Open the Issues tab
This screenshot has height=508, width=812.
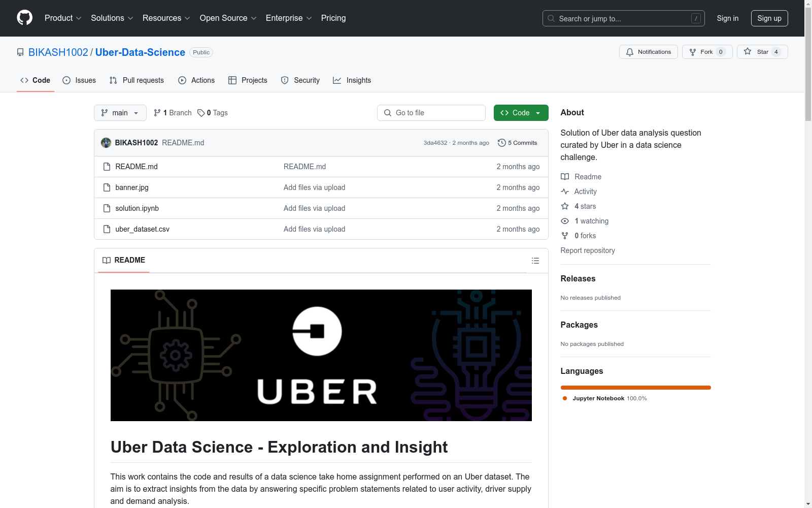pos(79,80)
